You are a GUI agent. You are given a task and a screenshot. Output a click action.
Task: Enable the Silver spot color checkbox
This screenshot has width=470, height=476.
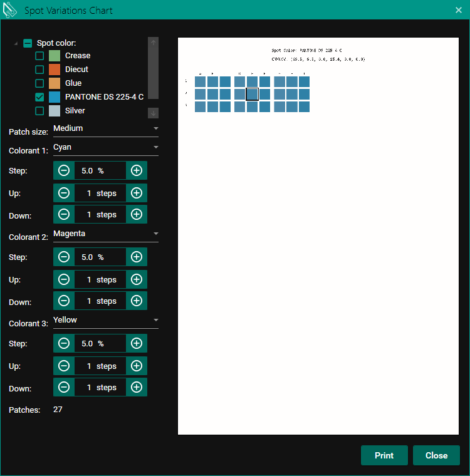click(39, 111)
